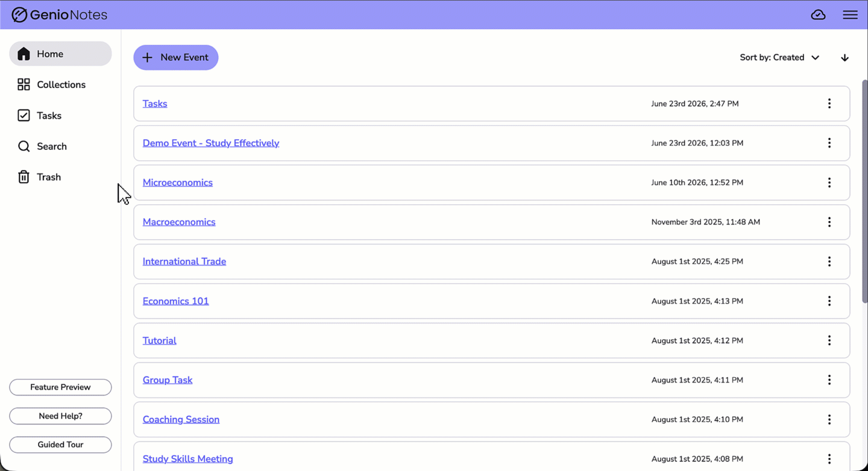
Task: Click date June 23rd 2026, 2:47 PM
Action: pyautogui.click(x=695, y=104)
